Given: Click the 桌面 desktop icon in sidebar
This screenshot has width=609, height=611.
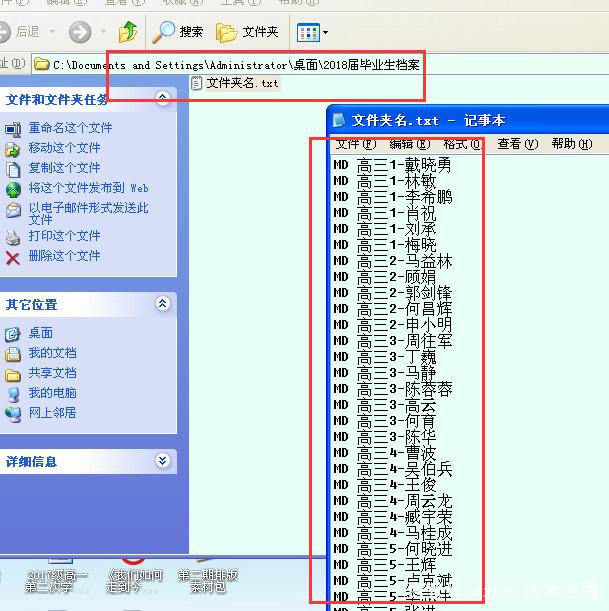Looking at the screenshot, I should click(13, 334).
